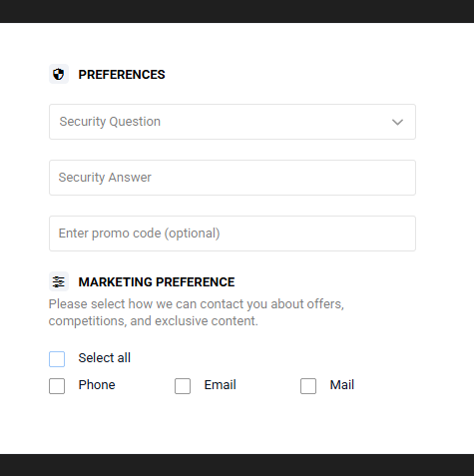Click the chevron arrow in Security Question

coord(397,122)
